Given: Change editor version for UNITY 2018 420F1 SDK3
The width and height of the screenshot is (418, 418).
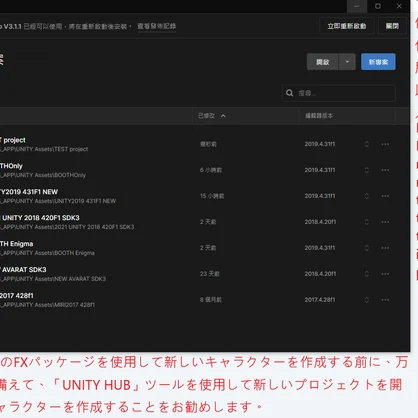Looking at the screenshot, I should (x=367, y=222).
